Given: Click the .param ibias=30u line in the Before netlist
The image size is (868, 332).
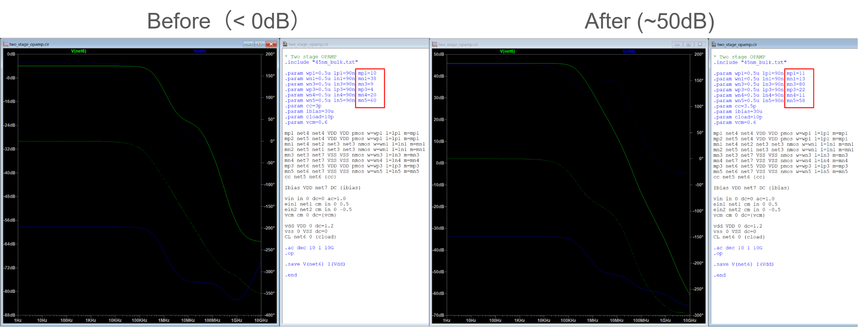Looking at the screenshot, I should [x=309, y=111].
